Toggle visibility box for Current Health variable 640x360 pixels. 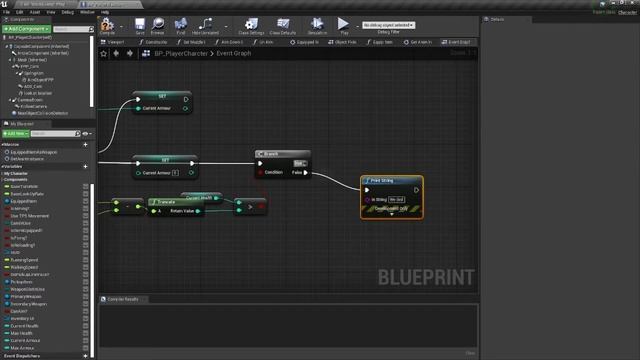[86, 326]
